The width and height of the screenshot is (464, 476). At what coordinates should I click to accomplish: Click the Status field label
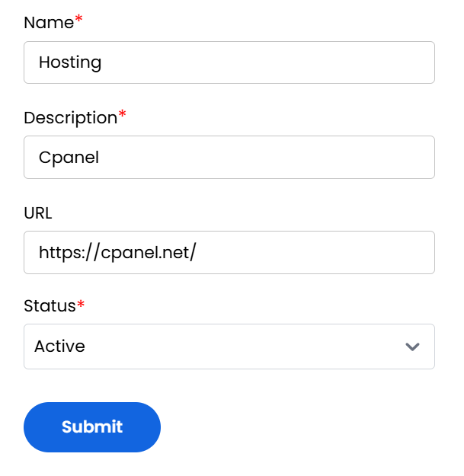point(50,306)
